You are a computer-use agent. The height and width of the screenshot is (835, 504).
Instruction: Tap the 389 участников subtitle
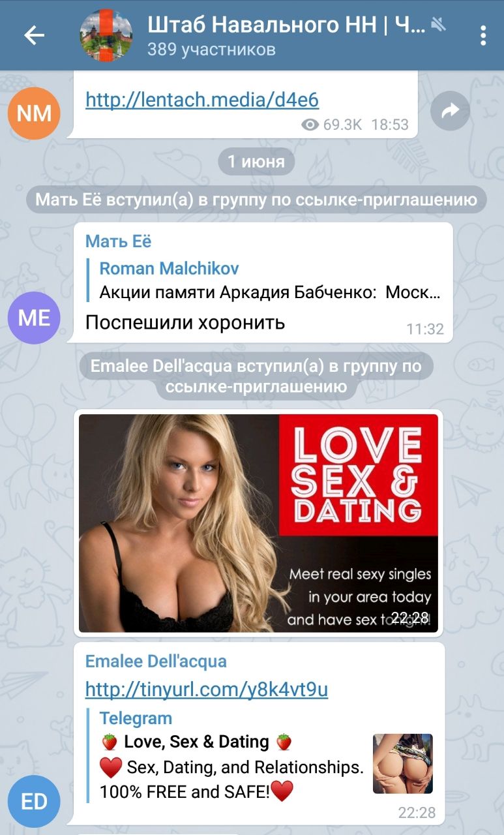pos(211,50)
